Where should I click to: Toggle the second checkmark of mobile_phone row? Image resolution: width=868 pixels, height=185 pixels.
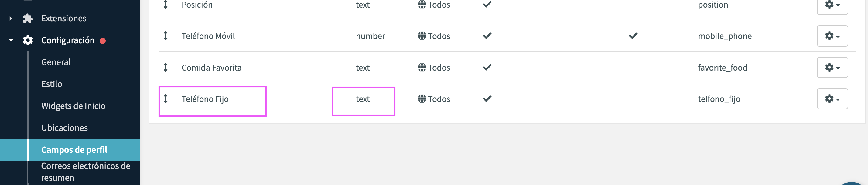[633, 36]
